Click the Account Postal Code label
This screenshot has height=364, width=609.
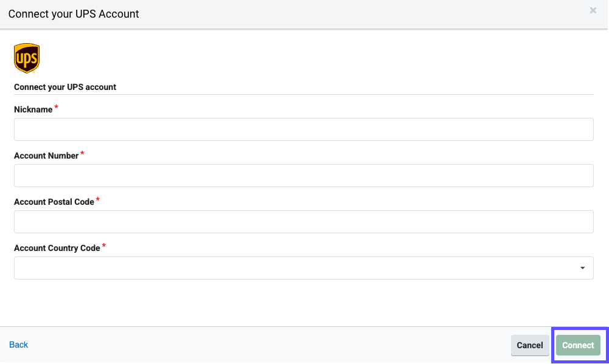(x=54, y=202)
